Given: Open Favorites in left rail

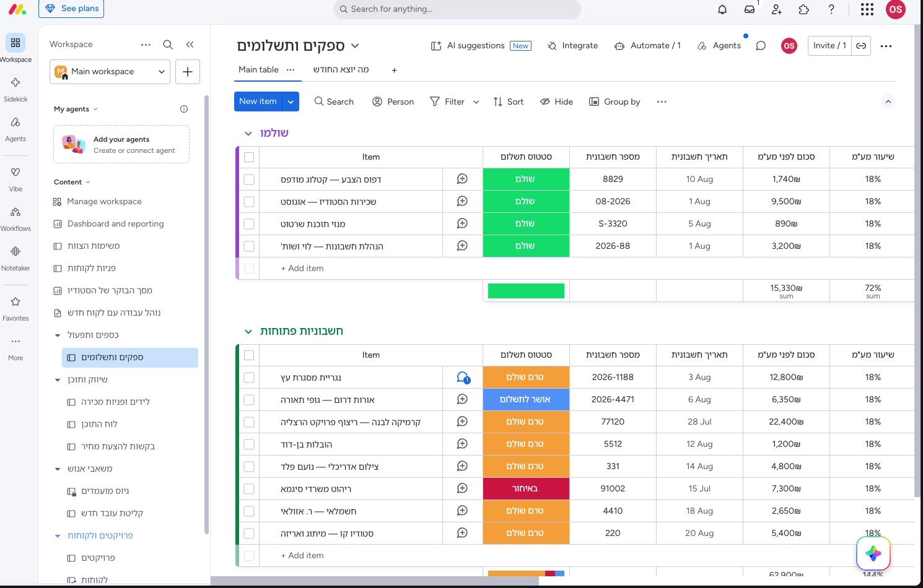Looking at the screenshot, I should coord(15,308).
